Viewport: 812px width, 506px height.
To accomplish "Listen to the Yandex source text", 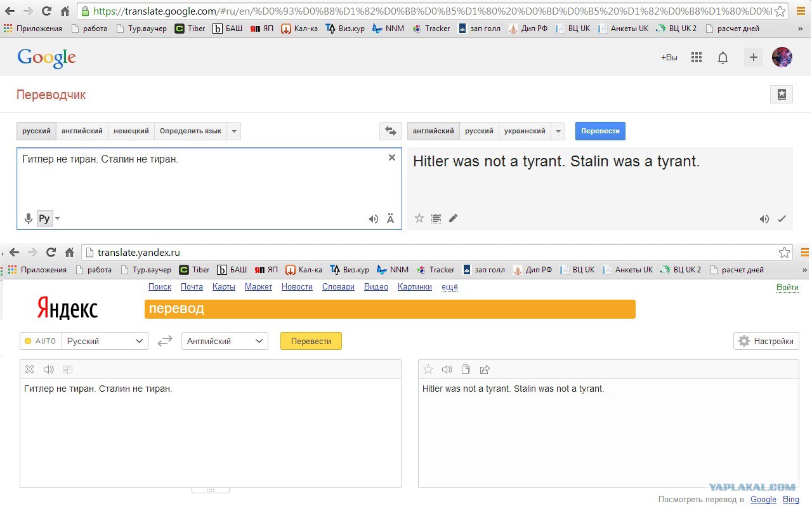I will coord(48,370).
